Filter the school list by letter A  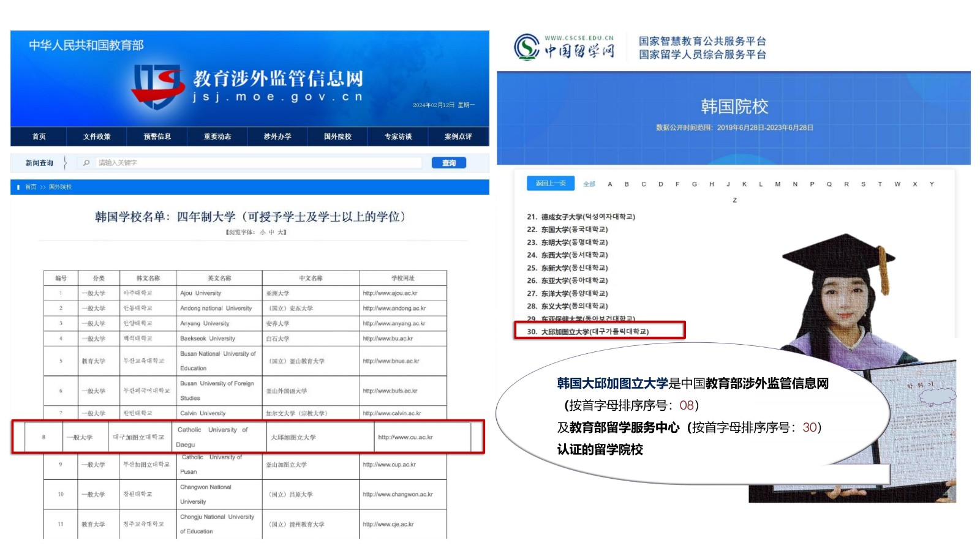coord(610,184)
